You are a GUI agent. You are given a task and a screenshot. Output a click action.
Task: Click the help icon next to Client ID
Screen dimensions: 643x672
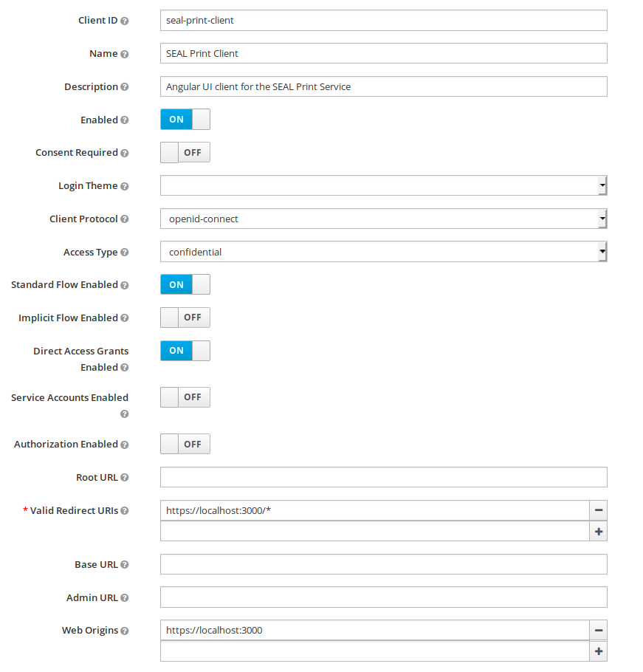pyautogui.click(x=125, y=21)
